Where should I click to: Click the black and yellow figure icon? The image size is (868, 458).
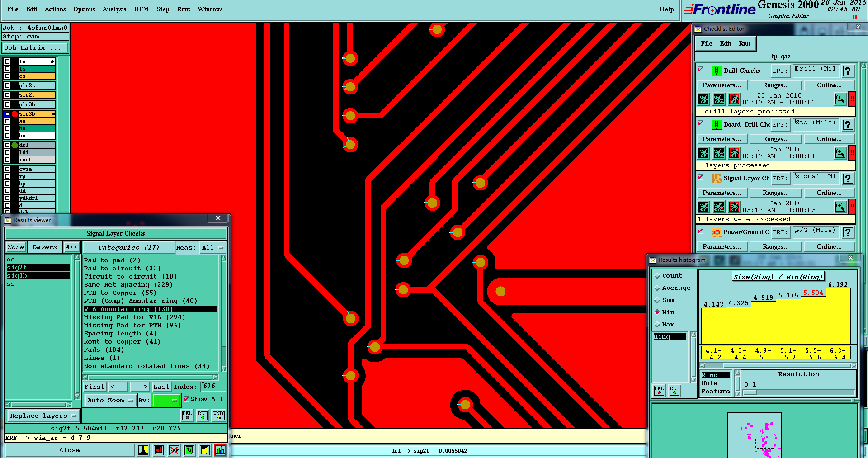tap(143, 450)
